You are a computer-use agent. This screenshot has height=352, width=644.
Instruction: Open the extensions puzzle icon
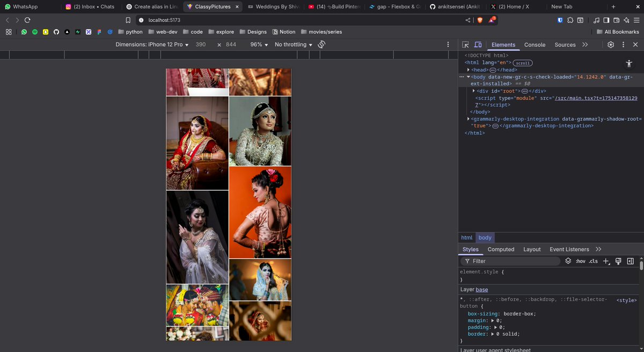pyautogui.click(x=570, y=20)
